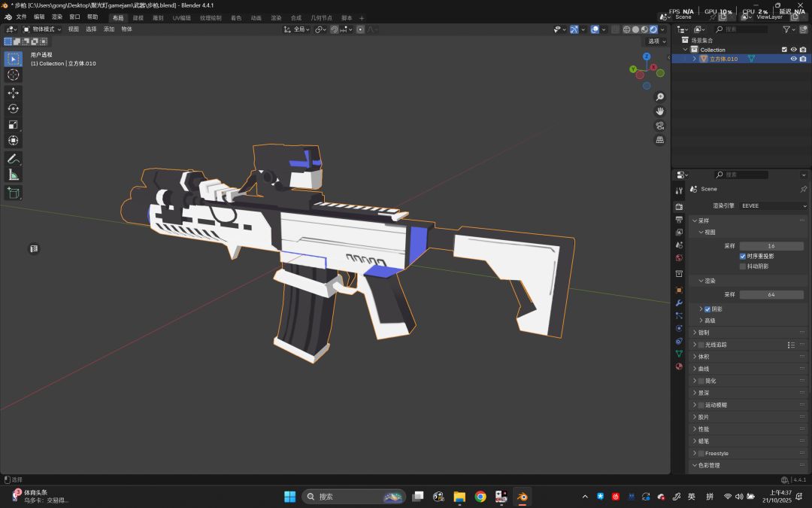Image resolution: width=812 pixels, height=508 pixels.
Task: Expand the 立方体.010 tree item
Action: 694,59
